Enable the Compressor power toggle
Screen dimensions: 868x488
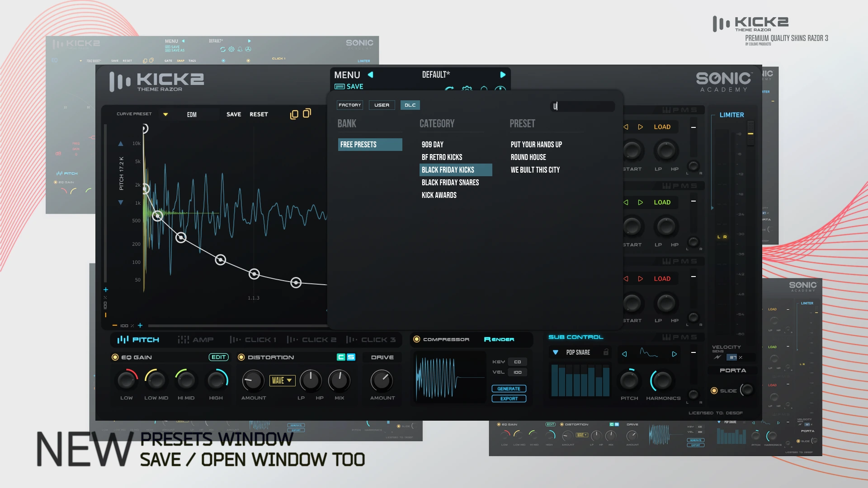click(x=417, y=339)
